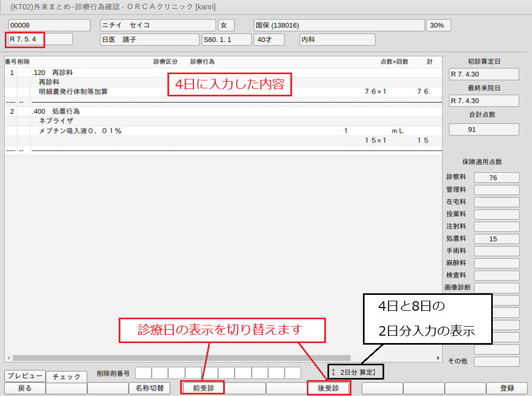Click the 処置料 points field
This screenshot has width=532, height=396.
tap(496, 239)
